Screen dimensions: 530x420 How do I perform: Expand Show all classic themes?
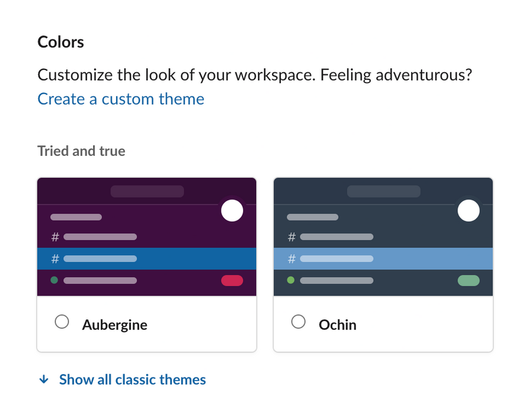click(x=132, y=379)
